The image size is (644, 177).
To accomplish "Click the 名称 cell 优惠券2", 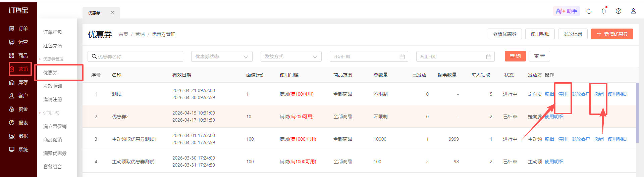I will pyautogui.click(x=120, y=117).
